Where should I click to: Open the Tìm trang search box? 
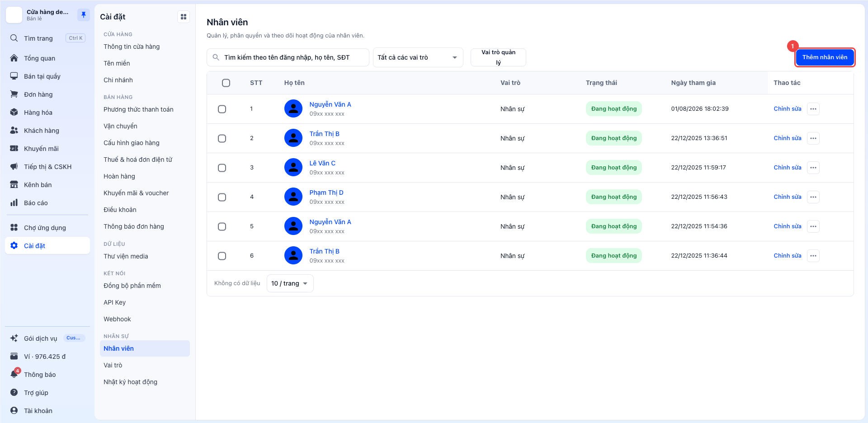(47, 38)
